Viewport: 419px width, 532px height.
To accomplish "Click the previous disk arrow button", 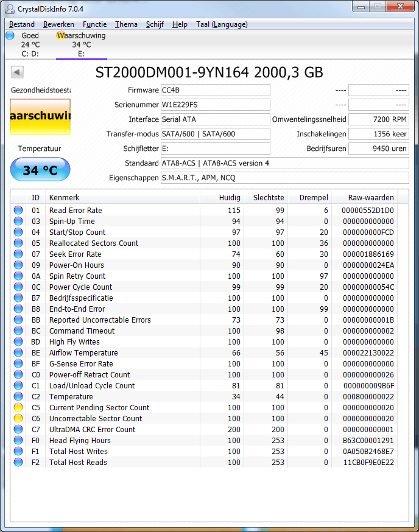I will pyautogui.click(x=17, y=72).
